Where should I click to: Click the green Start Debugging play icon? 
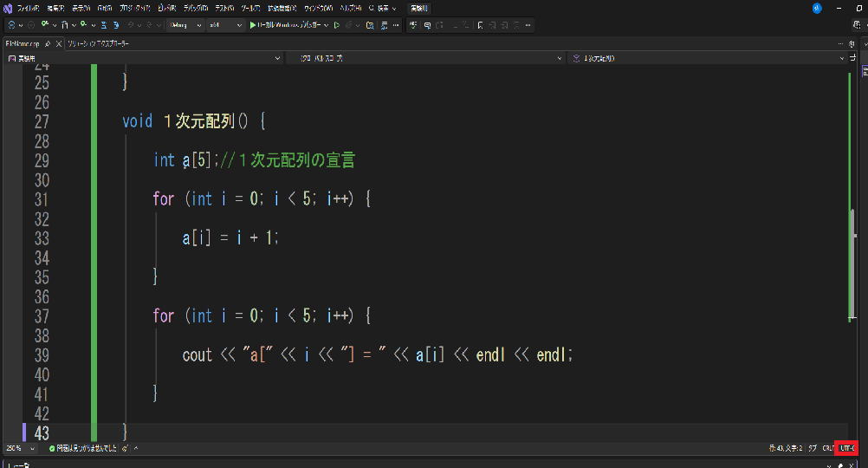[252, 25]
